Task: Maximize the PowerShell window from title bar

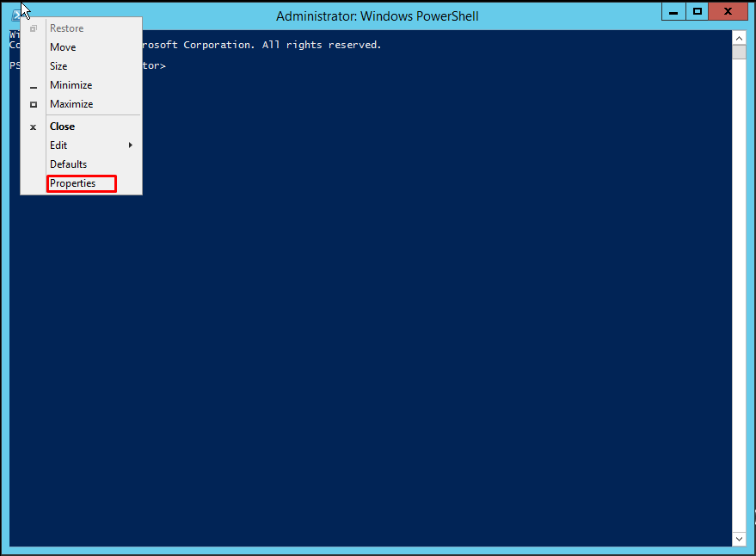Action: [698, 12]
